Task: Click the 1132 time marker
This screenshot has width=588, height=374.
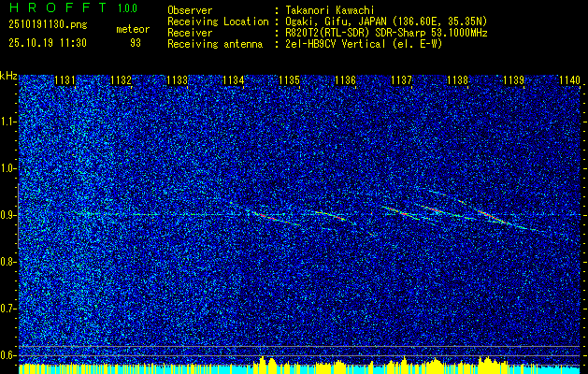Action: [121, 80]
